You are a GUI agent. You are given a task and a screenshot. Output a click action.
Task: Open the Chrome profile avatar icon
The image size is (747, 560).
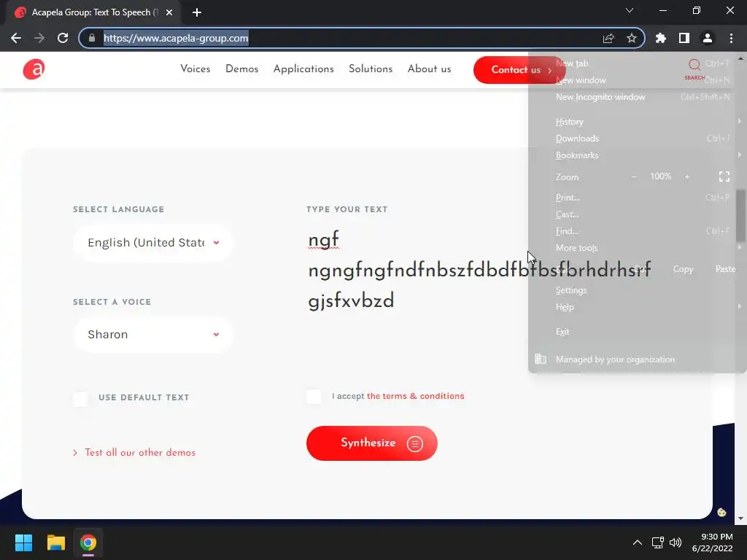click(x=708, y=38)
